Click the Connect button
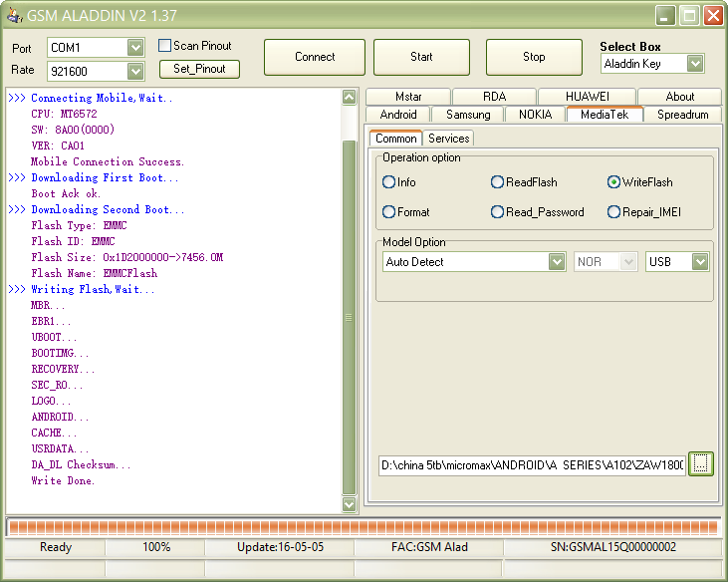 [x=315, y=57]
